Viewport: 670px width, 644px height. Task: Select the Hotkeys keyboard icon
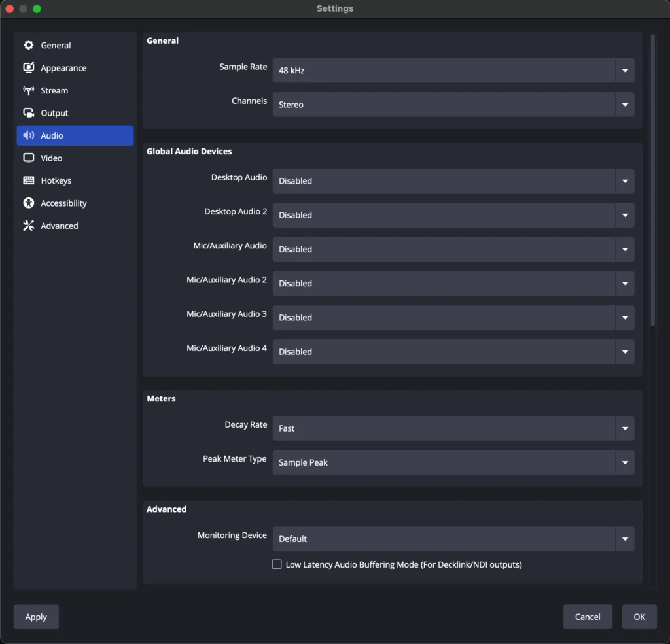tap(29, 180)
